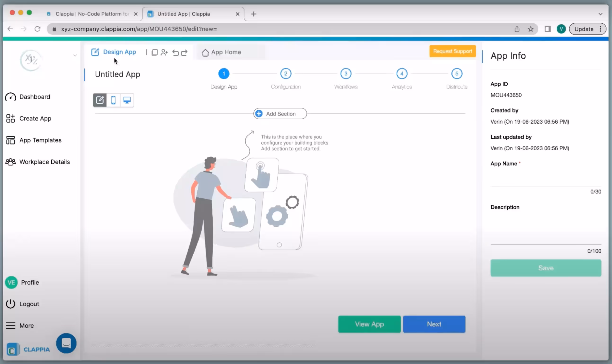The width and height of the screenshot is (612, 364).
Task: Go to step 2 Configuration
Action: point(286,74)
